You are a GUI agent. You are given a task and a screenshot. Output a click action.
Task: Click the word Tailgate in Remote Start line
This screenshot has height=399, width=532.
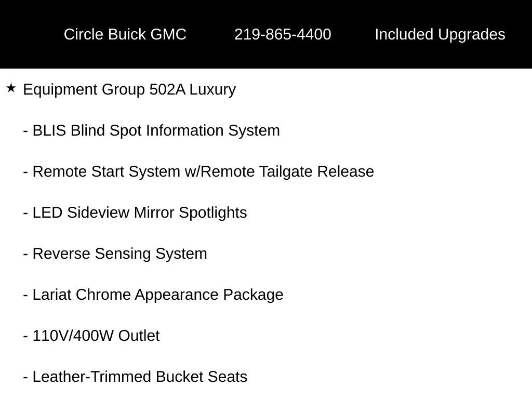coord(286,171)
